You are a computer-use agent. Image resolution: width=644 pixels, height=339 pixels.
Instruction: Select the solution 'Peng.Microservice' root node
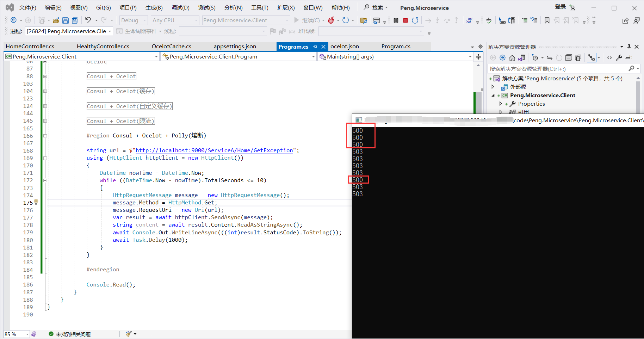[562, 79]
